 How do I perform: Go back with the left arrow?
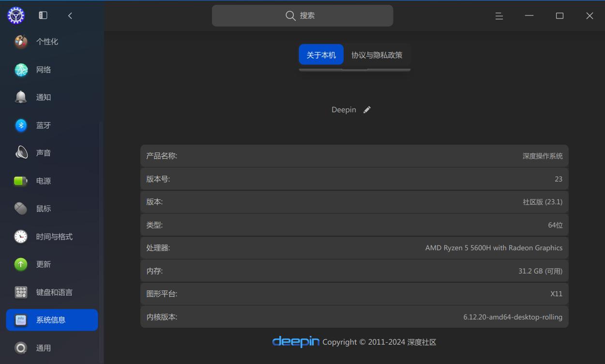point(70,15)
